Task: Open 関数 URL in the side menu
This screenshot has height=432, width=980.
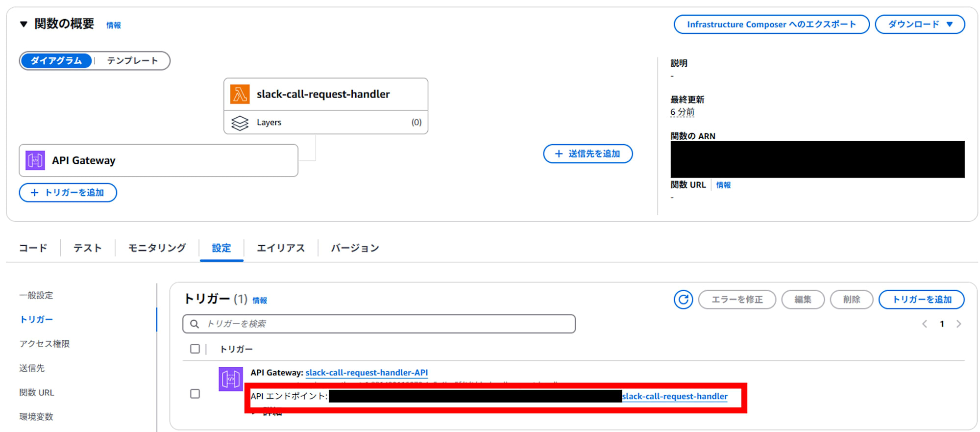Action: point(37,392)
